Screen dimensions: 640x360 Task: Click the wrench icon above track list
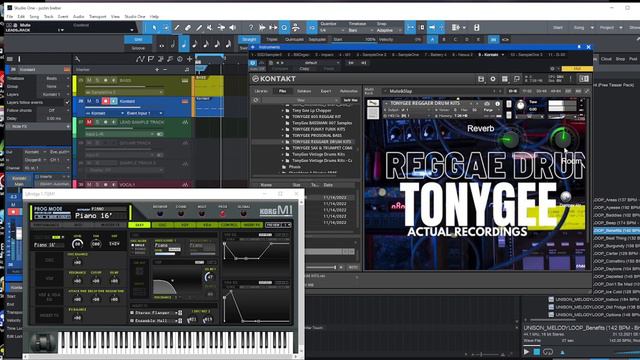coord(77,59)
